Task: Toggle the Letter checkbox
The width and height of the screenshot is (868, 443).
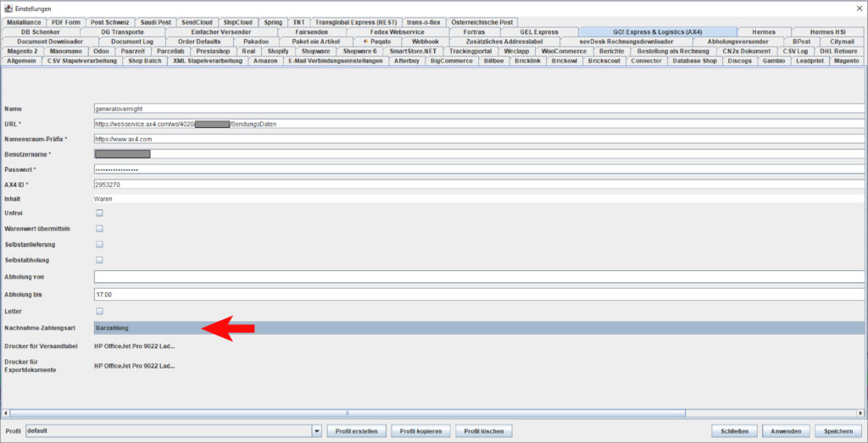Action: 100,312
